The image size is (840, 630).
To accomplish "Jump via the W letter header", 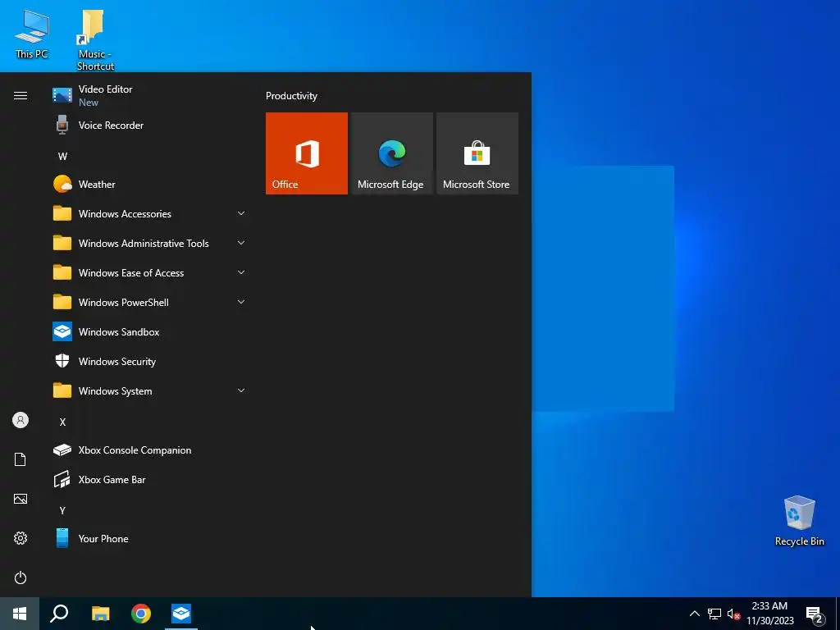I will [x=62, y=157].
